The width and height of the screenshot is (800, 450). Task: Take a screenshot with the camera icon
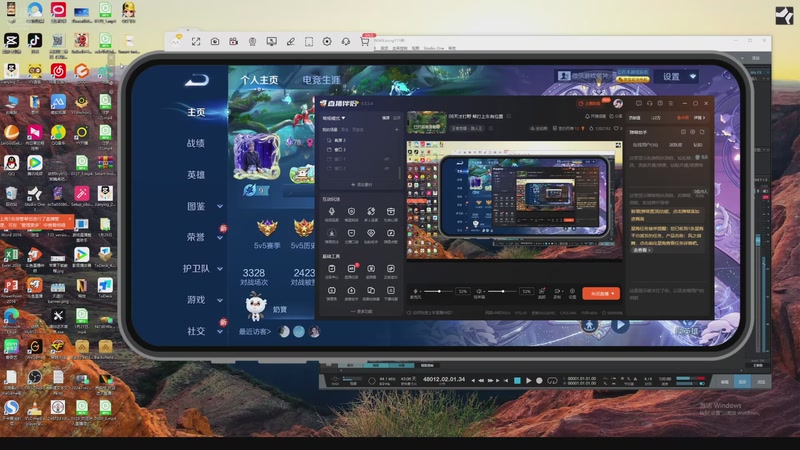point(215,42)
